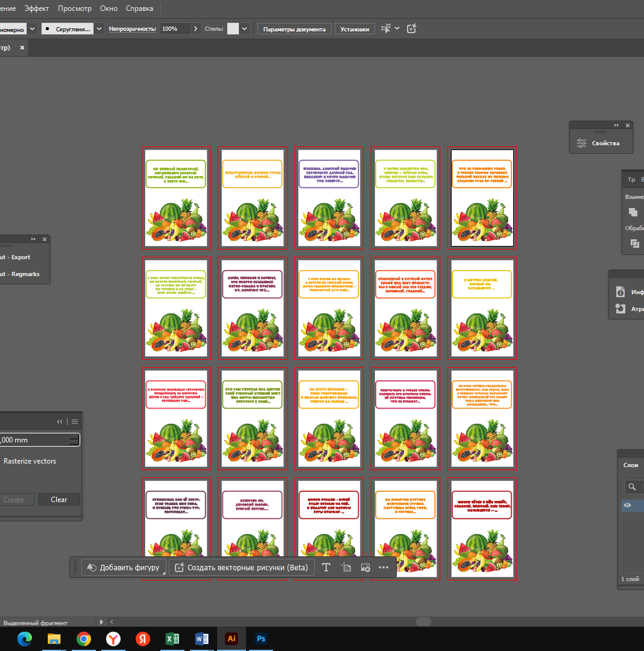
Task: Click the Style color swatch box
Action: click(233, 29)
